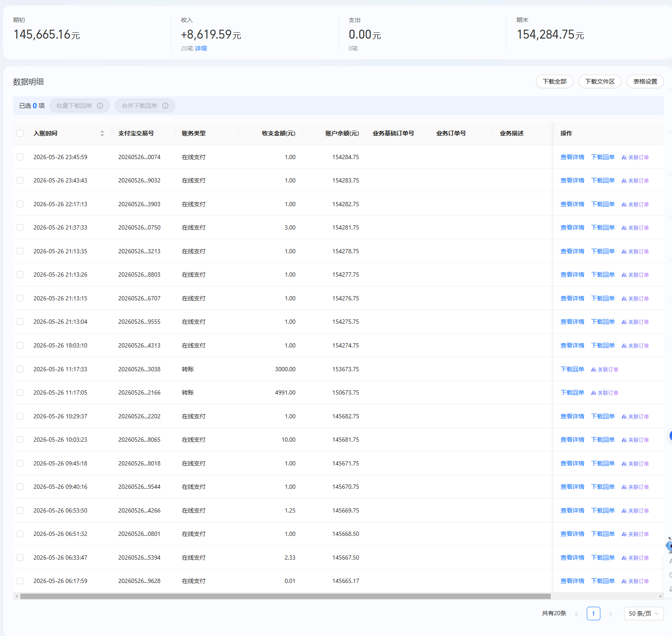The image size is (672, 636).
Task: Open 查看详情 for transaction 20260526...0074
Action: click(572, 157)
